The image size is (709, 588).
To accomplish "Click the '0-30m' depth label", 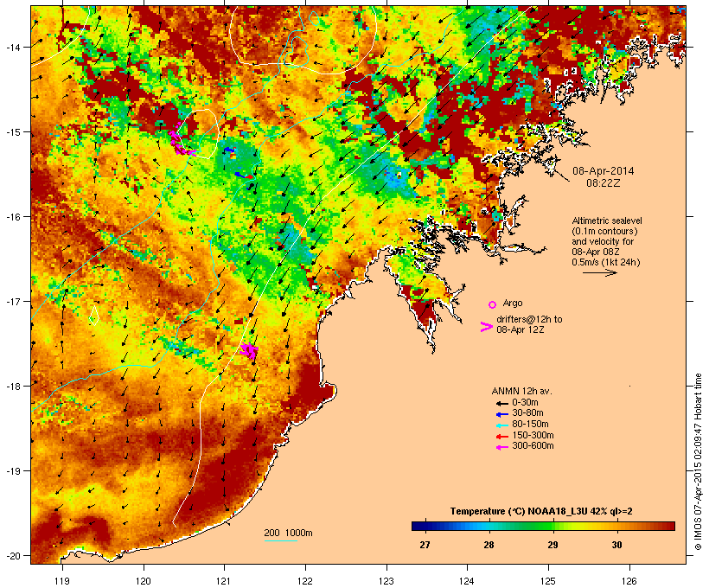I will pyautogui.click(x=525, y=403).
